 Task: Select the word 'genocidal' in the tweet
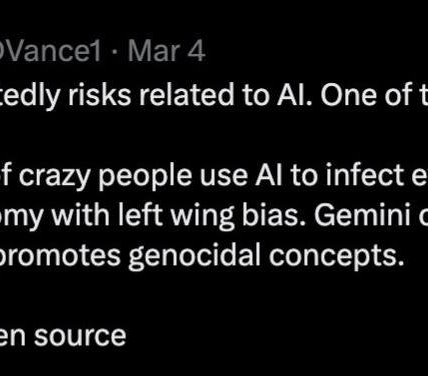pos(195,257)
